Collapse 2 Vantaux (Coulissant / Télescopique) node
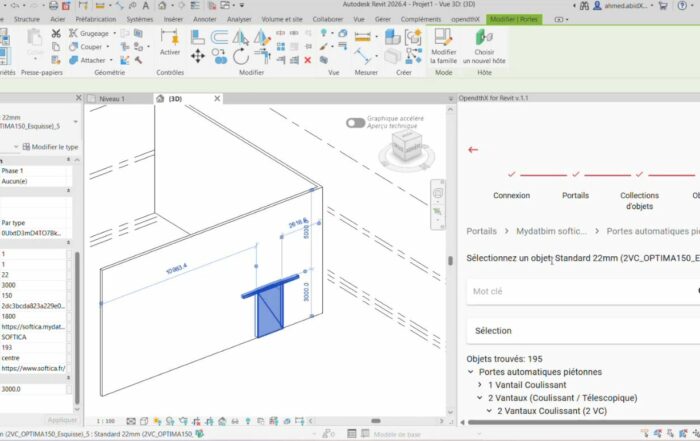This screenshot has height=441, width=700. (480, 398)
